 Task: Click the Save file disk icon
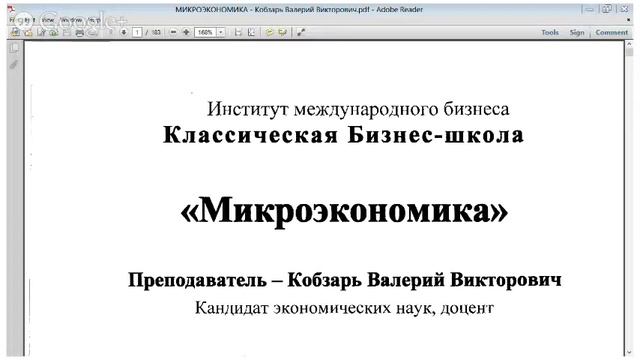tap(67, 33)
